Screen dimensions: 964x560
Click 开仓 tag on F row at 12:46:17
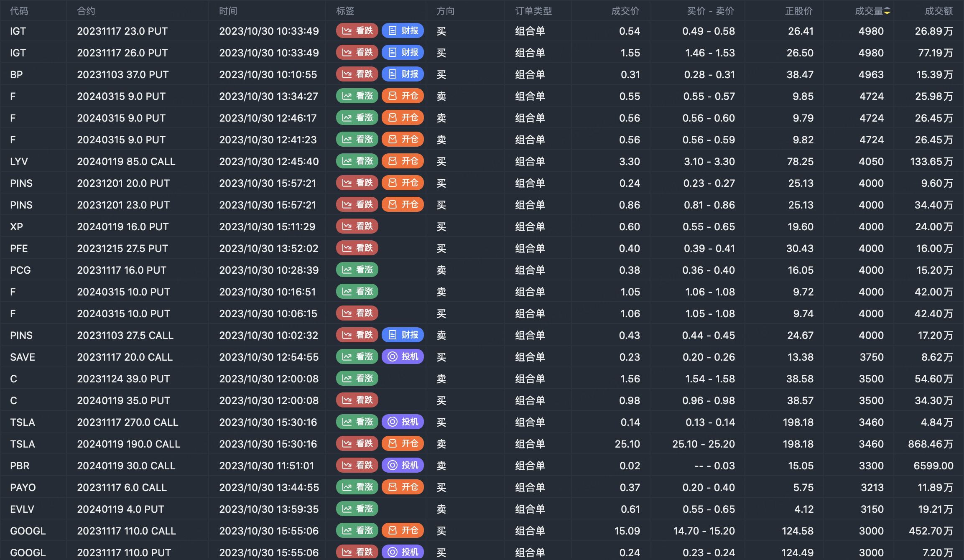(x=403, y=117)
